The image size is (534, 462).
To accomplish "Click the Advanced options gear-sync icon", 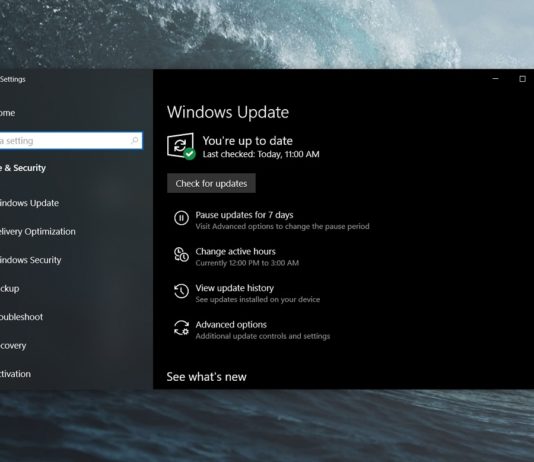I will pos(181,328).
